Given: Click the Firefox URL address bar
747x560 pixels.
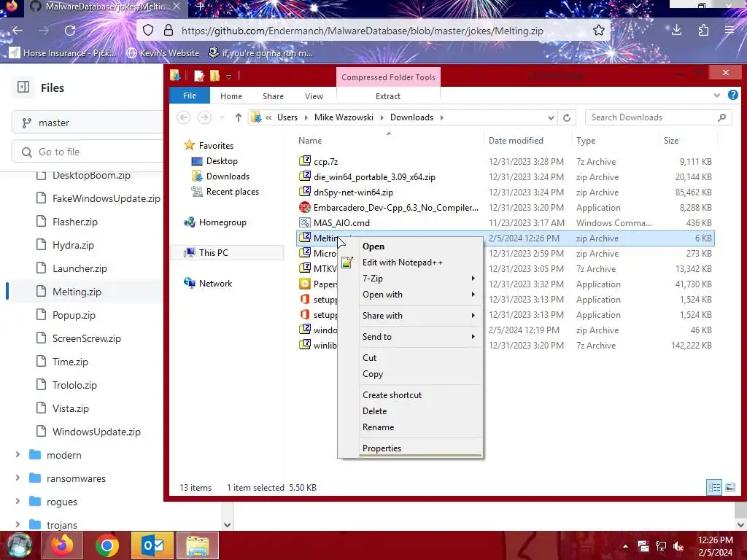Looking at the screenshot, I should point(362,31).
